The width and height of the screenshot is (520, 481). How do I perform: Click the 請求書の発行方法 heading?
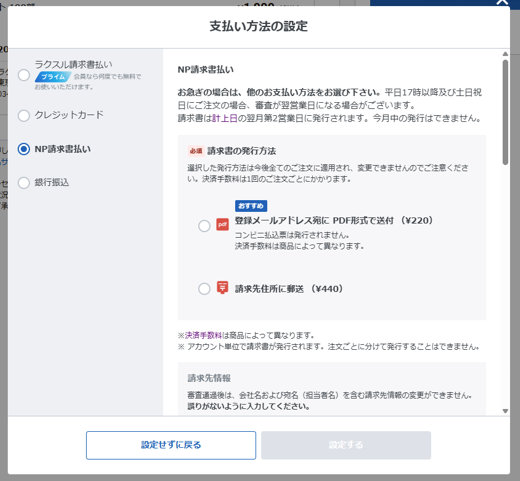tap(242, 151)
